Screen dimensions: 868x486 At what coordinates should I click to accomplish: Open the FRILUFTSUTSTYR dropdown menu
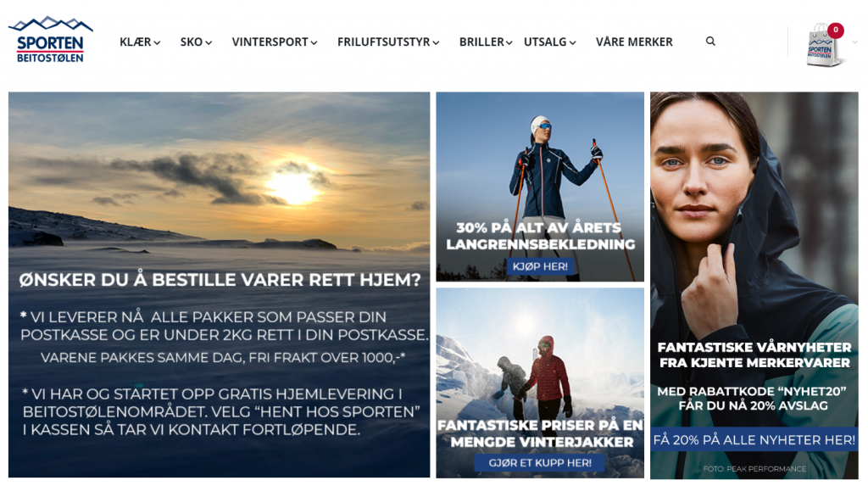coord(388,42)
